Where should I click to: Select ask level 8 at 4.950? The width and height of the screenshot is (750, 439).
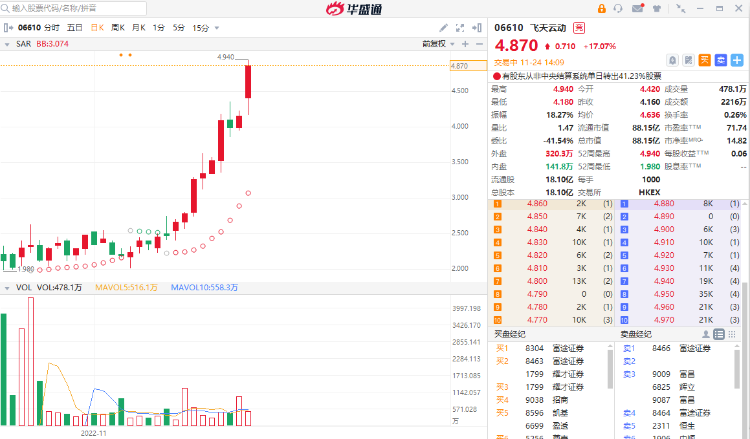tap(680, 294)
